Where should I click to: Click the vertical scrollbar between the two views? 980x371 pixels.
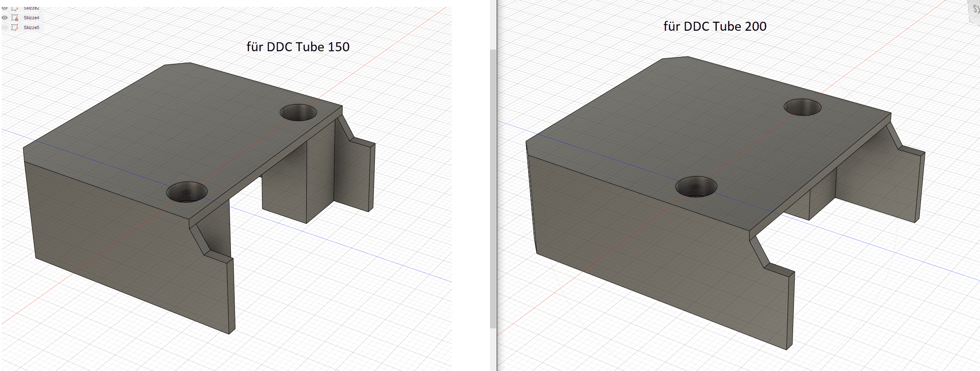point(493,189)
